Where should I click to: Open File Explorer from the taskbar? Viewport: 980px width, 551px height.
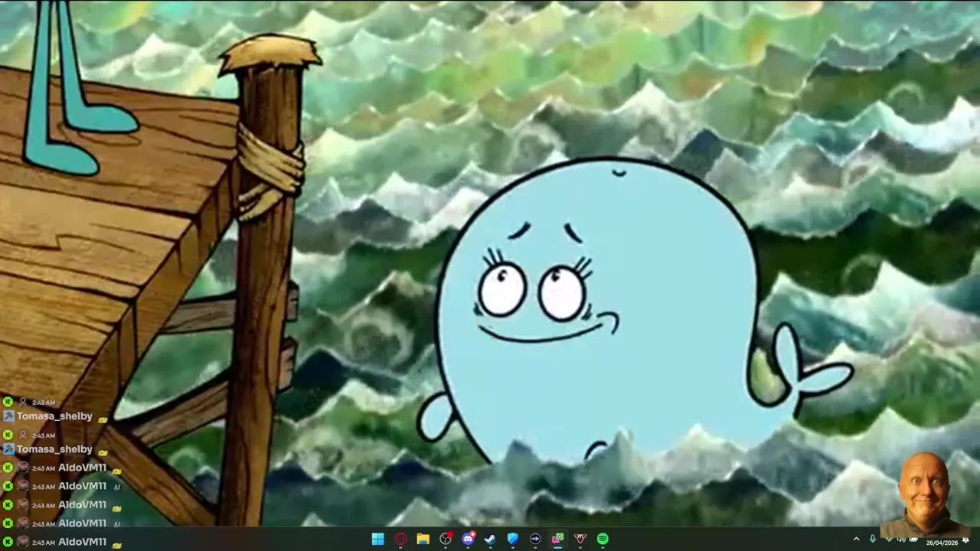click(423, 539)
